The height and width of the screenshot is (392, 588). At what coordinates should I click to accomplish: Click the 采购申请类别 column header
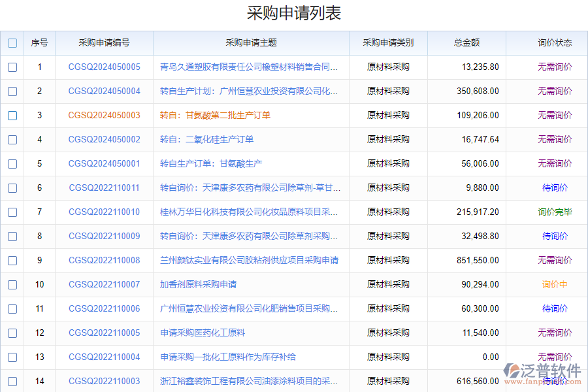point(388,43)
